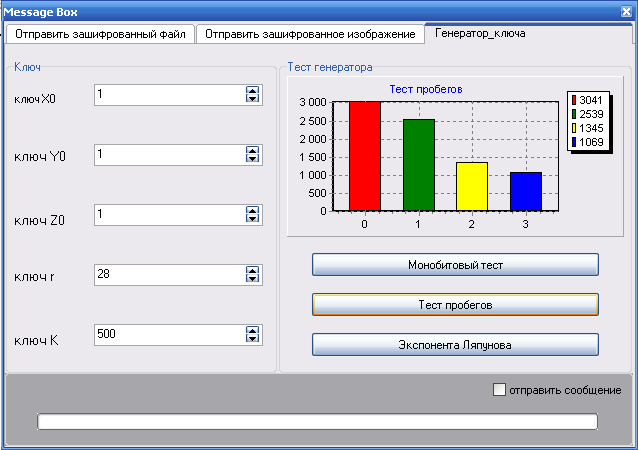Decrease ключ K with down arrow

pos(252,339)
